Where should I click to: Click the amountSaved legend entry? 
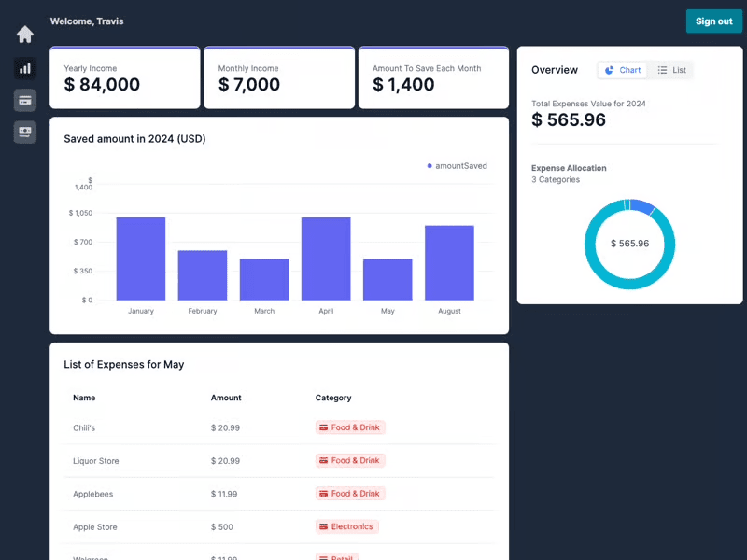457,166
